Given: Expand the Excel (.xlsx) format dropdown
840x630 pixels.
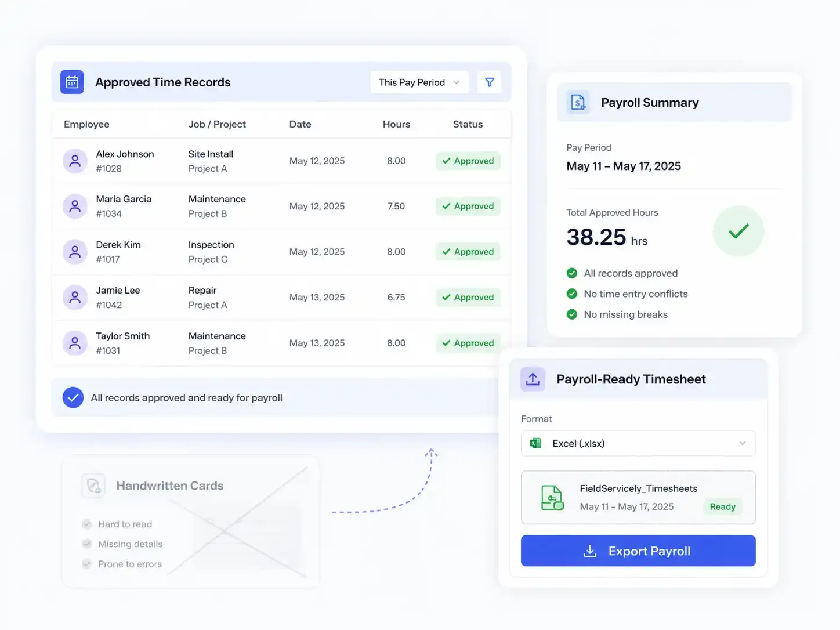Looking at the screenshot, I should [638, 443].
